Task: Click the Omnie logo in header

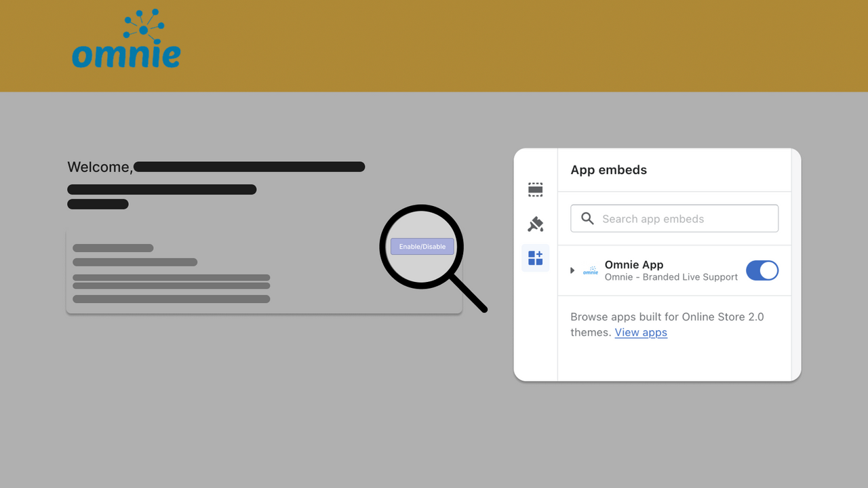Action: 126,39
